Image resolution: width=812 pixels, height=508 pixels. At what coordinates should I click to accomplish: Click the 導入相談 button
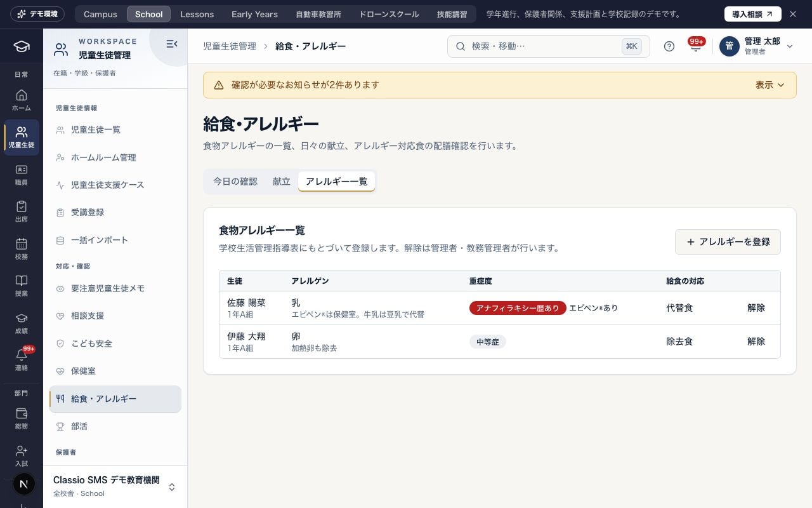click(x=753, y=14)
